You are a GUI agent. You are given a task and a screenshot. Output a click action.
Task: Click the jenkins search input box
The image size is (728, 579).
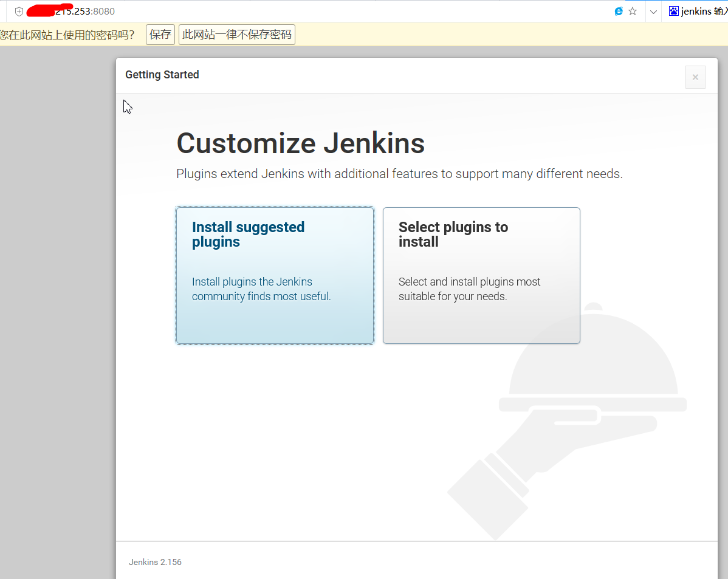pos(704,11)
